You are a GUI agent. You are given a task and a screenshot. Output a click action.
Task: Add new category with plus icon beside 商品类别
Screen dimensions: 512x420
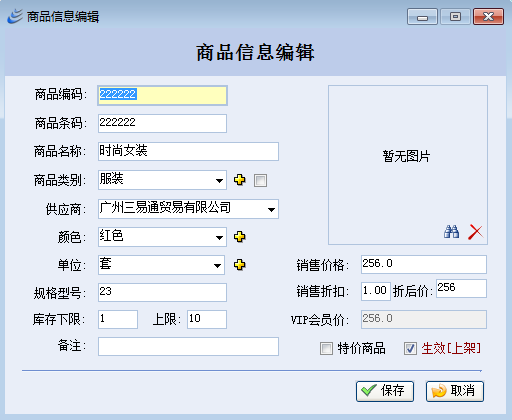click(x=240, y=180)
